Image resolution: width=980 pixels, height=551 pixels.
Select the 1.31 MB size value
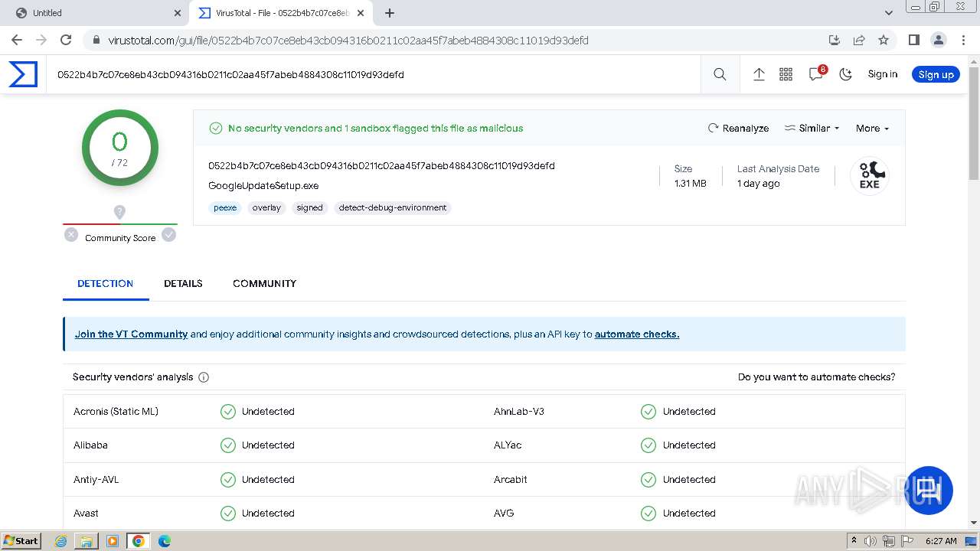click(690, 184)
